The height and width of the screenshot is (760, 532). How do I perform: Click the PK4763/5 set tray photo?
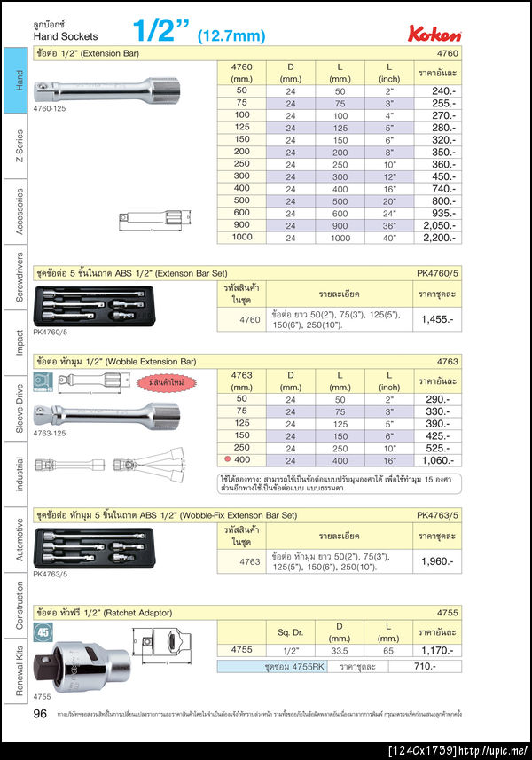(x=94, y=548)
